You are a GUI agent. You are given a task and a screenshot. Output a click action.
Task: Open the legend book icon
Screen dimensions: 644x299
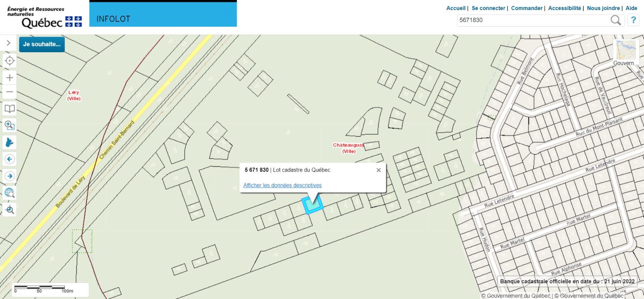click(x=10, y=109)
